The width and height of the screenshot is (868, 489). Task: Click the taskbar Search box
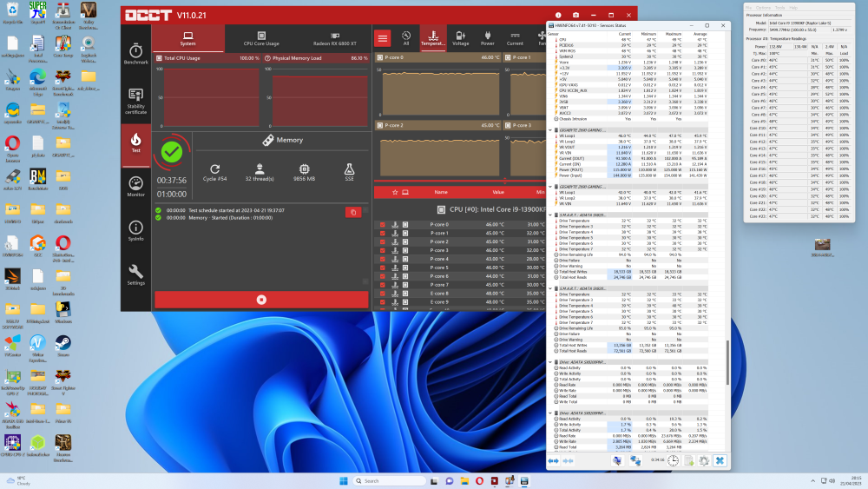point(390,480)
